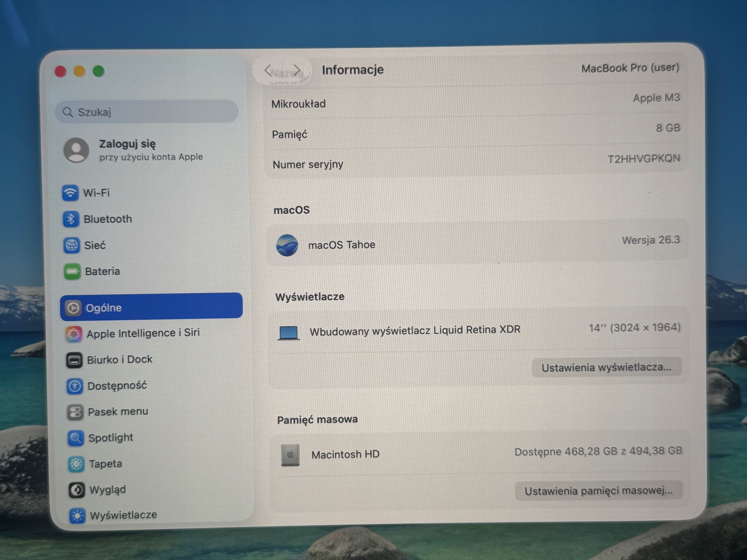Viewport: 747px width, 560px height.
Task: Click Ustawienia wyświetlacza button
Action: 607,367
